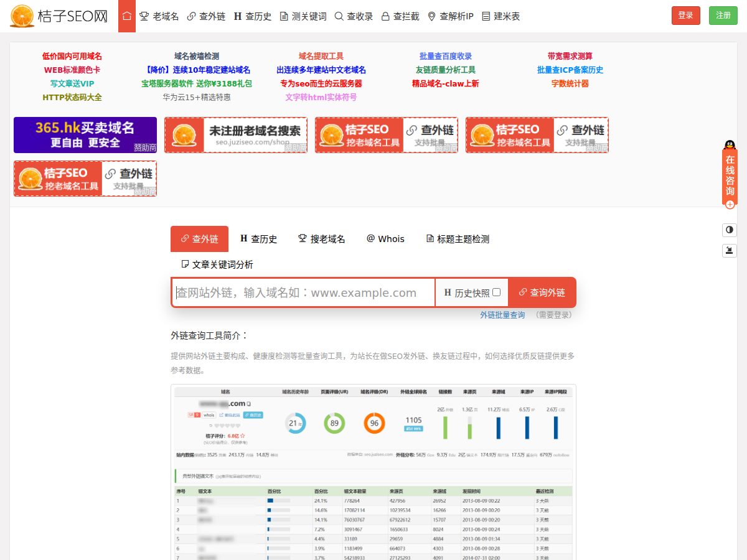The image size is (747, 560).
Task: Open 写文章送VIP link
Action: pos(72,83)
